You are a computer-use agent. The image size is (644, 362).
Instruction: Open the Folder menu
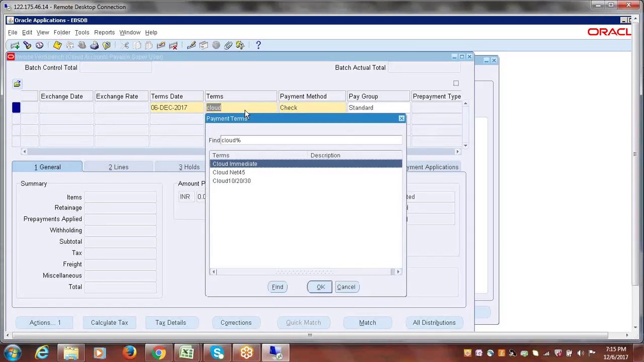(62, 32)
